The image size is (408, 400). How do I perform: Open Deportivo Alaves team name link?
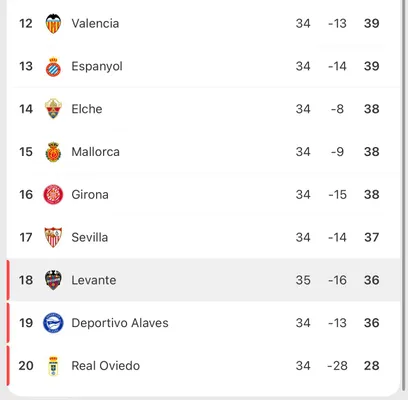(120, 323)
